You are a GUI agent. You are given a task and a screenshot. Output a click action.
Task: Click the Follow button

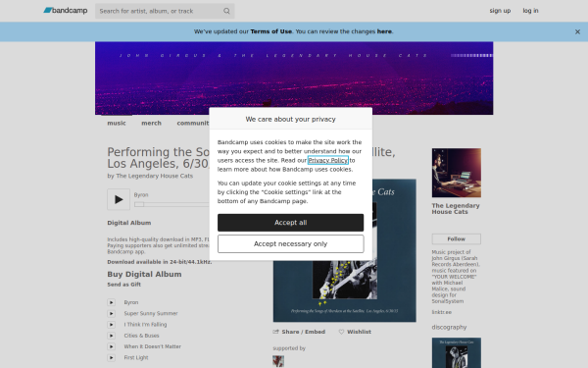point(457,239)
